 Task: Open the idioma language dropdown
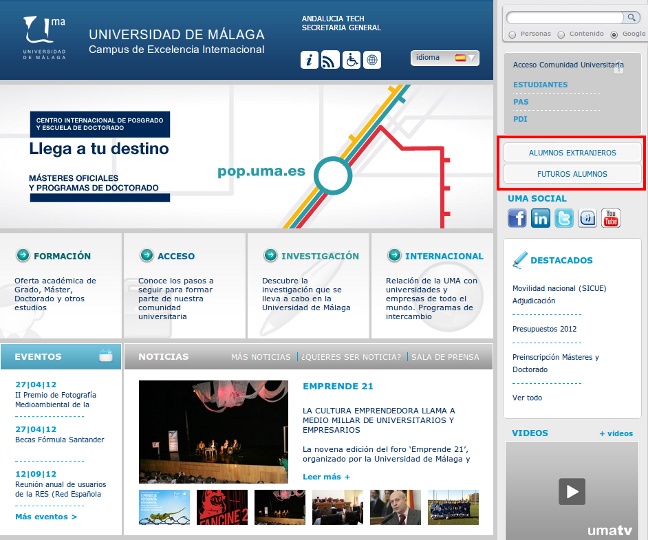(x=445, y=58)
